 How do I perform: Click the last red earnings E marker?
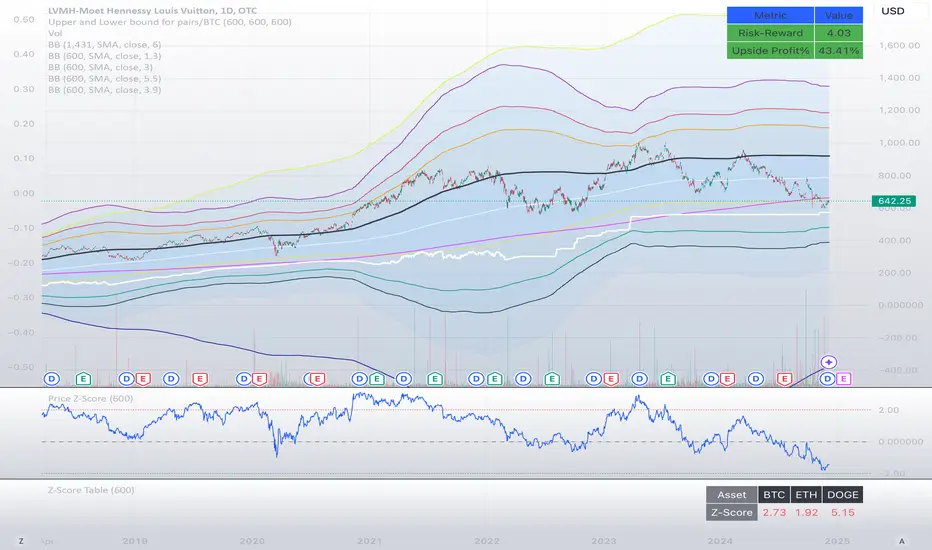pyautogui.click(x=785, y=379)
